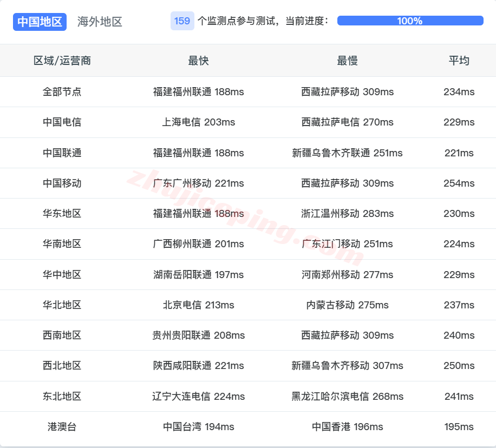Click the 北京电信 213ms result

click(198, 305)
